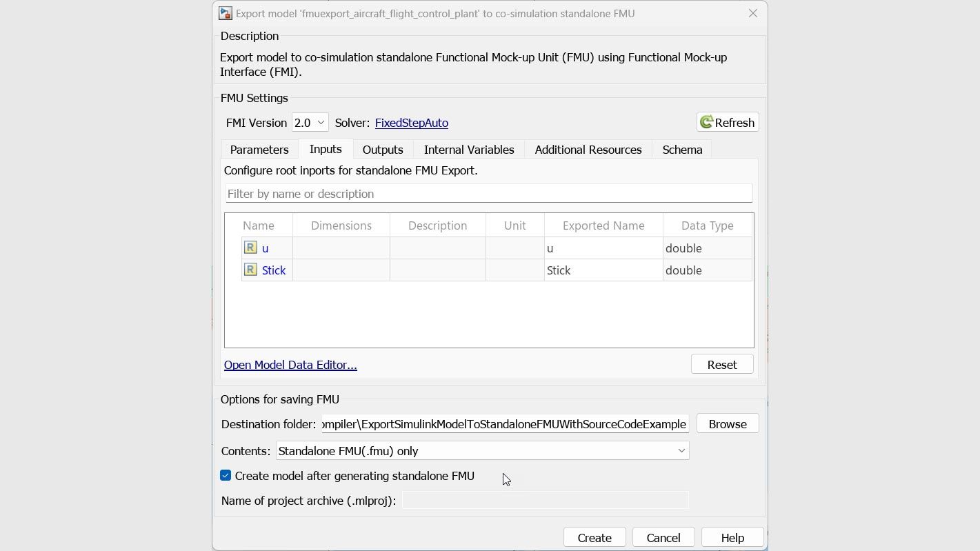Click Create to export the FMU
This screenshot has height=551, width=980.
594,537
